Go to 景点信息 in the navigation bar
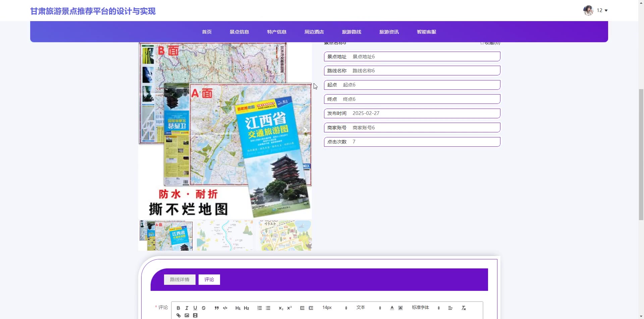This screenshot has height=319, width=644. pos(239,32)
